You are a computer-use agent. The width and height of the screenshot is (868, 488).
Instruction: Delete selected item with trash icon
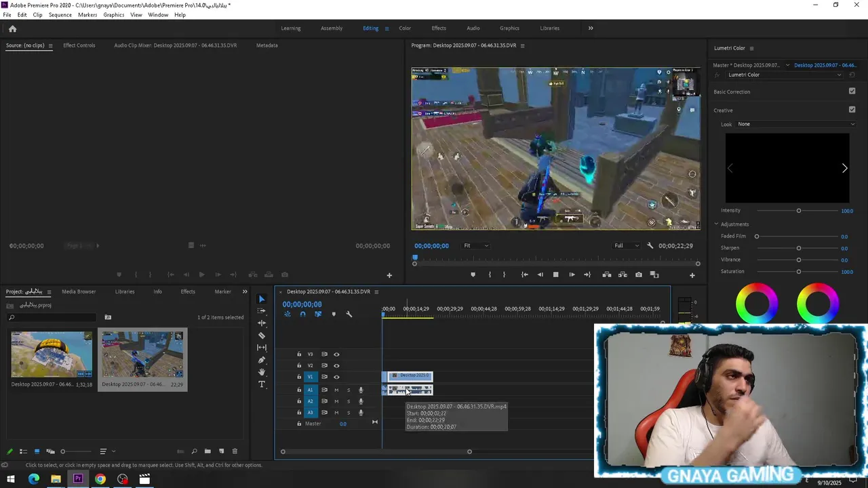click(235, 451)
